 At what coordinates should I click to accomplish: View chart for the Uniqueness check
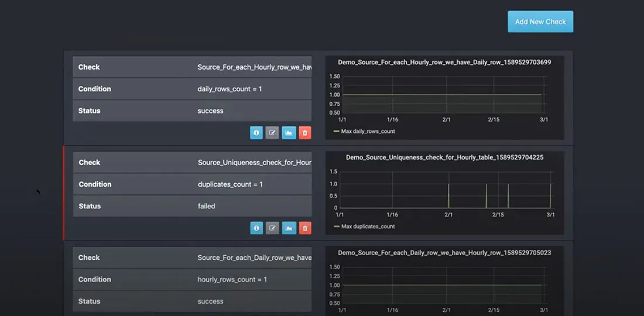tap(289, 228)
